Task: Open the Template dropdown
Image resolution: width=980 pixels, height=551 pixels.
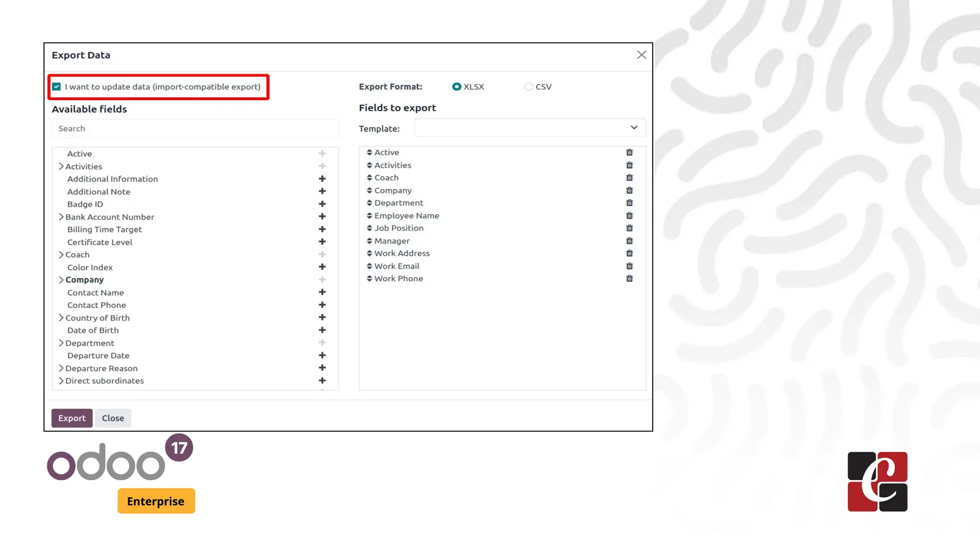Action: pyautogui.click(x=530, y=128)
